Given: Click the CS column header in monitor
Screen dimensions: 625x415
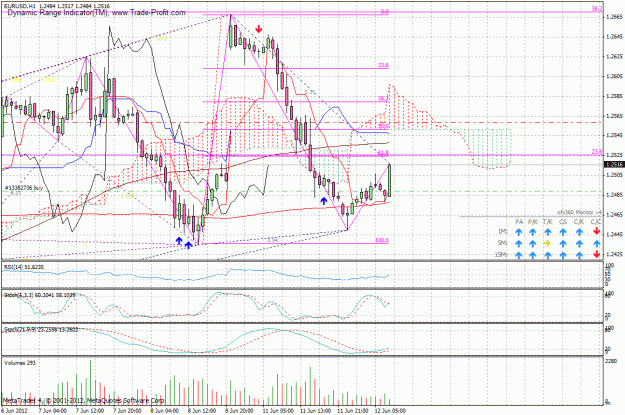Looking at the screenshot, I should coord(563,222).
